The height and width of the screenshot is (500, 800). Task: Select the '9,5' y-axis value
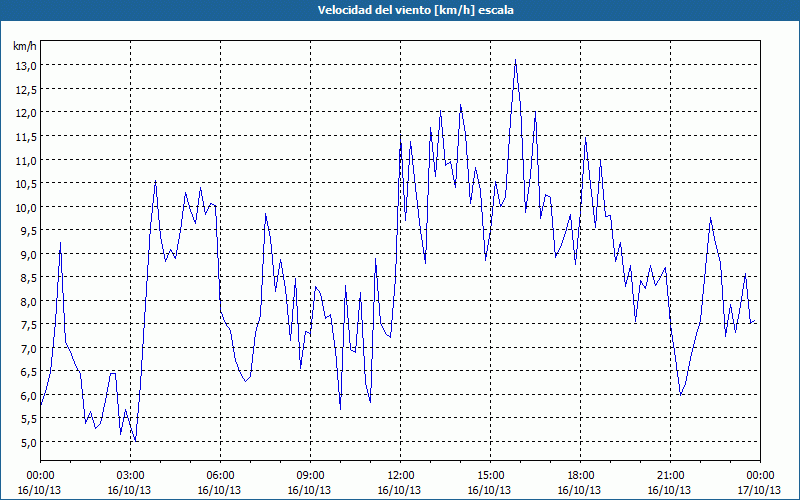pos(28,231)
